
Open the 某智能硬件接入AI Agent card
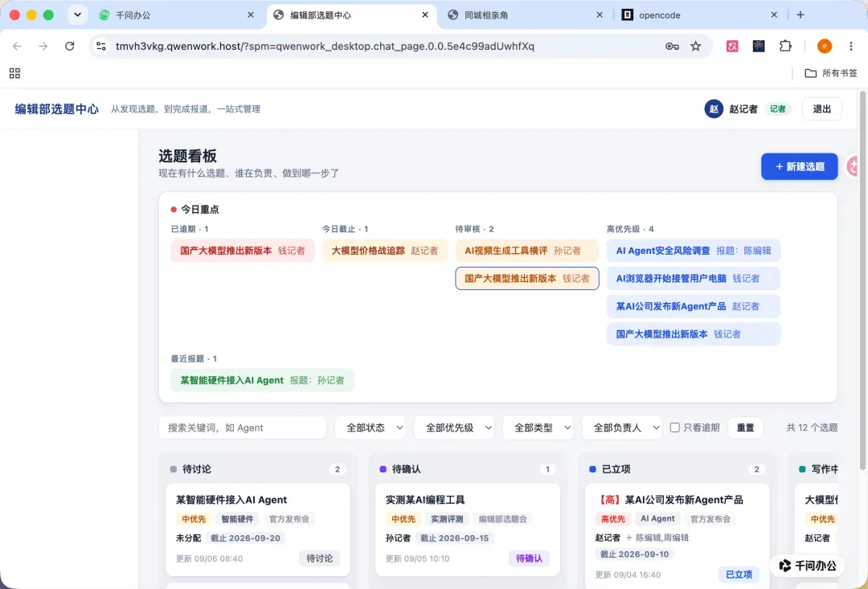pyautogui.click(x=258, y=530)
